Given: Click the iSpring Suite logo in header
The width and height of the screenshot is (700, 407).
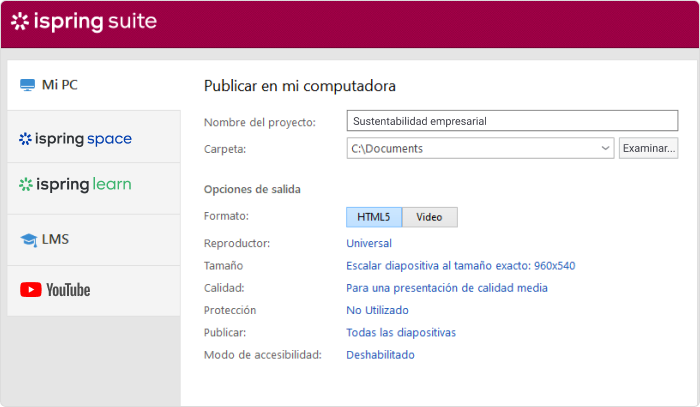Looking at the screenshot, I should point(84,21).
